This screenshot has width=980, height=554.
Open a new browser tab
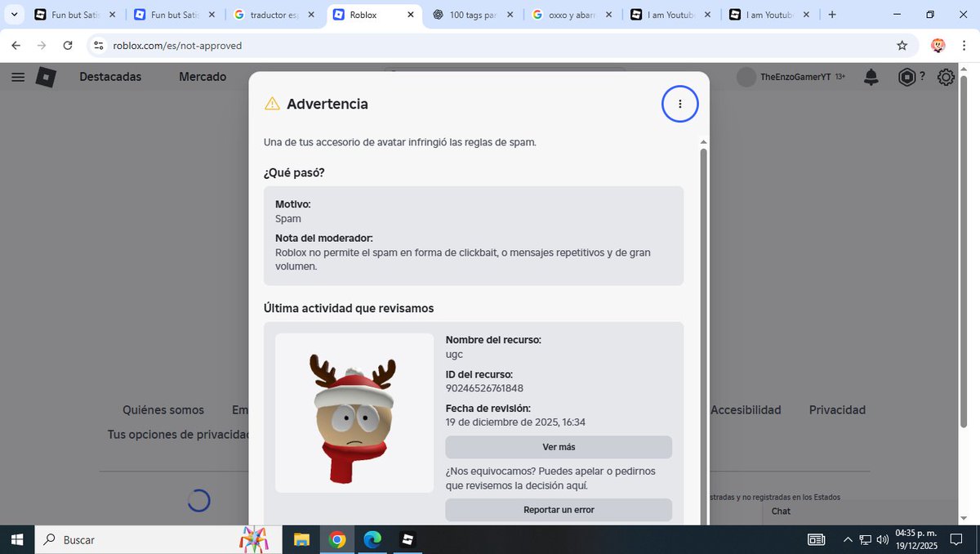(x=832, y=15)
